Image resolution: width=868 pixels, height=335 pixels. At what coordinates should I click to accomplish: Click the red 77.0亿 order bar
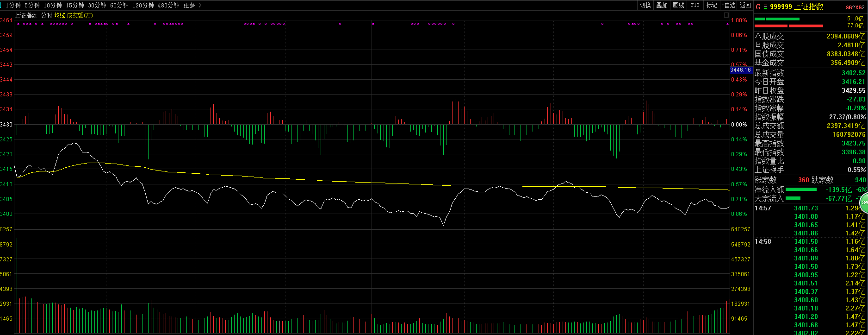click(x=788, y=26)
